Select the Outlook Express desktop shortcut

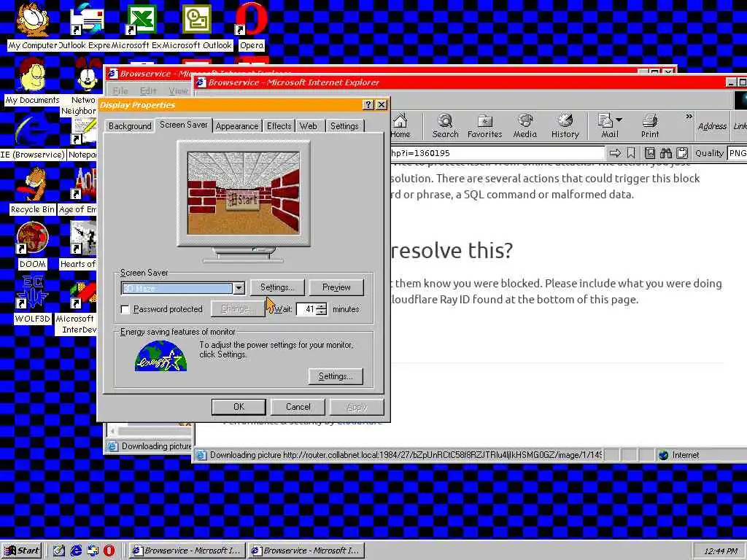[86, 26]
